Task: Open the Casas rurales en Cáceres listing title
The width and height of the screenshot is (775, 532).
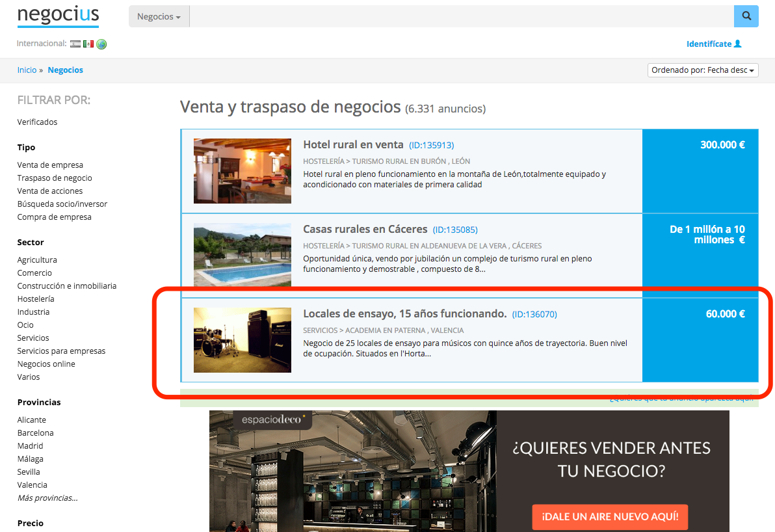Action: 365,230
